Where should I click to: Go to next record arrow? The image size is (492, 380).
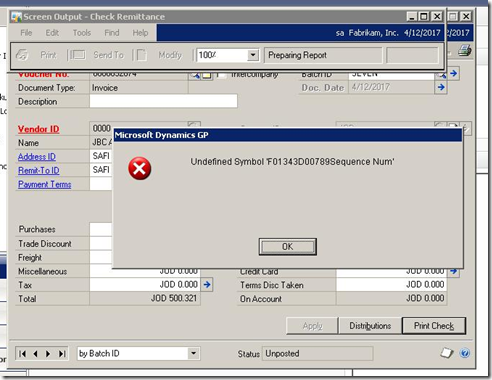tap(48, 354)
